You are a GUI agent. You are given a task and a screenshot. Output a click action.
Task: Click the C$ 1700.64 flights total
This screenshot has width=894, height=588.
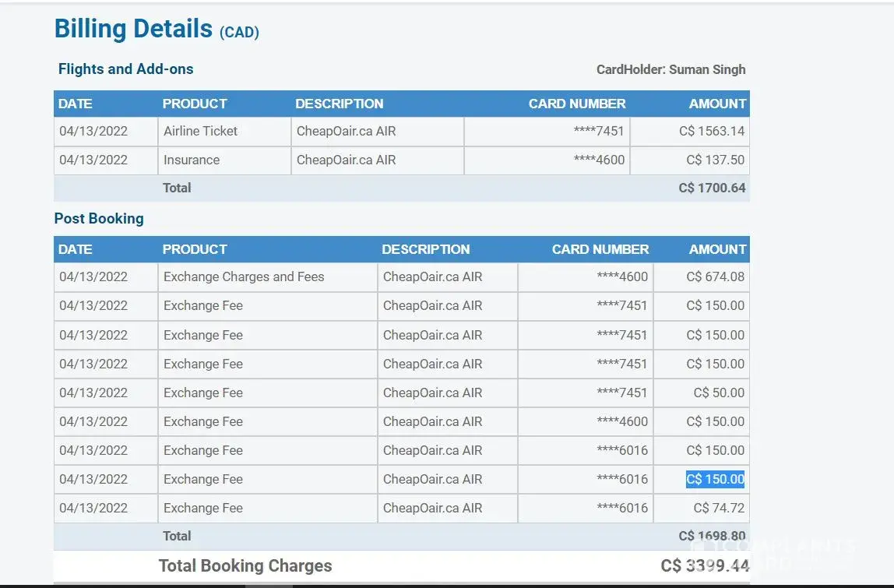click(x=711, y=188)
